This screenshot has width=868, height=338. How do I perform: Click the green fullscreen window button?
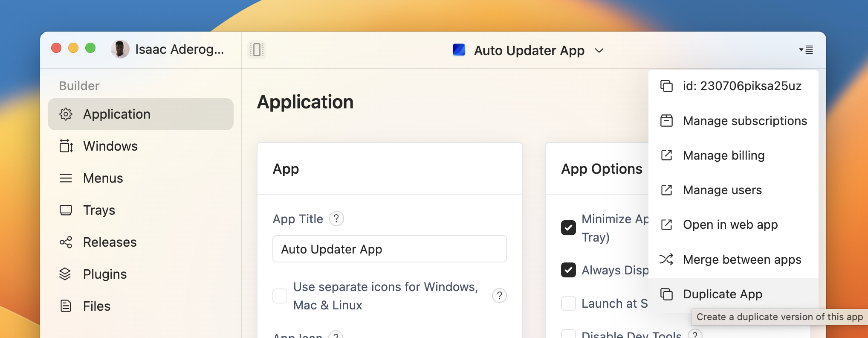(90, 48)
